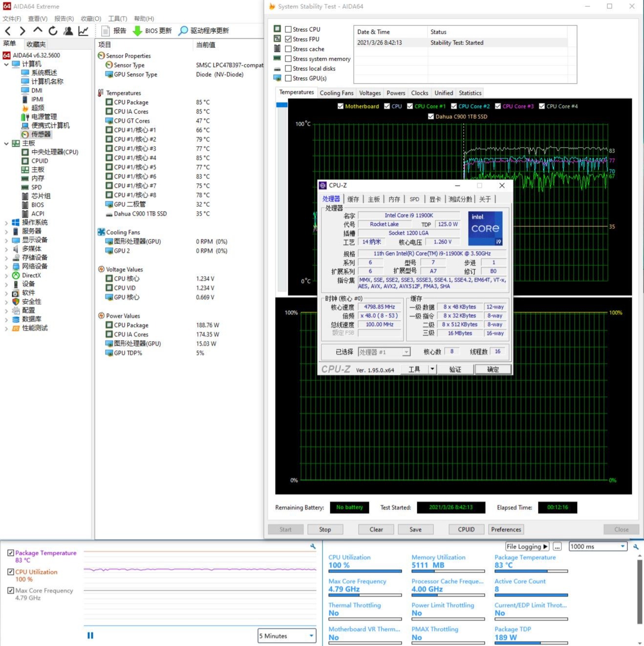This screenshot has height=646, width=644.
Task: Click the user profile toolbar icon
Action: (68, 31)
